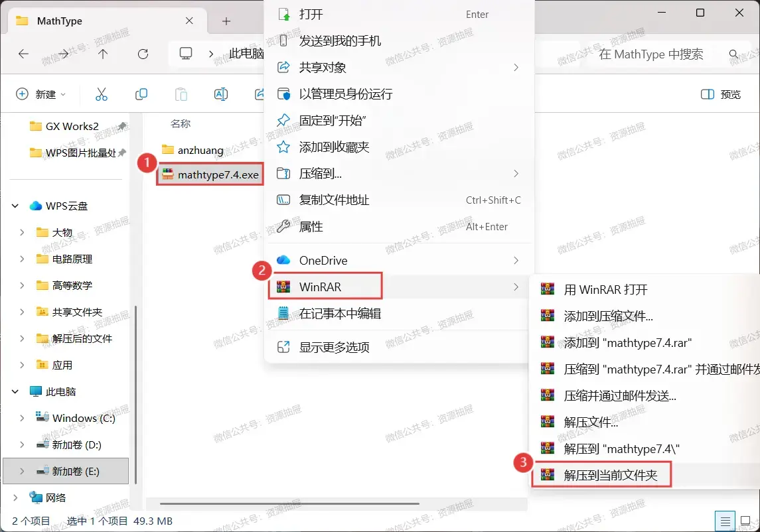Choose 打开 in context menu
This screenshot has width=760, height=532.
click(x=399, y=15)
